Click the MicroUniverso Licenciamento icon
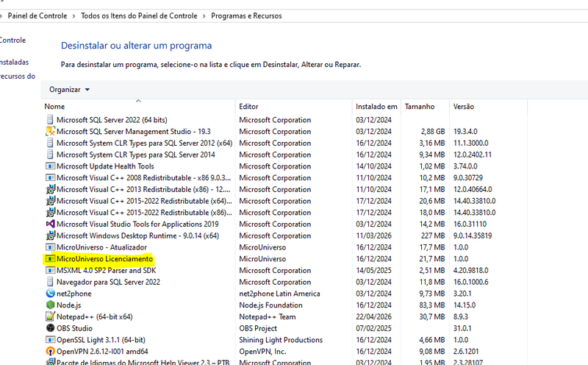Screen dimensions: 588x365 tap(50, 259)
